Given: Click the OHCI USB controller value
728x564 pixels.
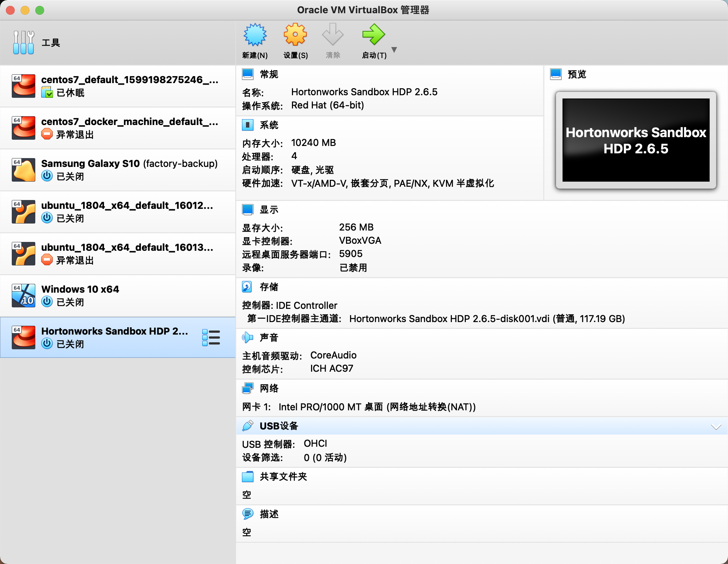Looking at the screenshot, I should point(315,443).
